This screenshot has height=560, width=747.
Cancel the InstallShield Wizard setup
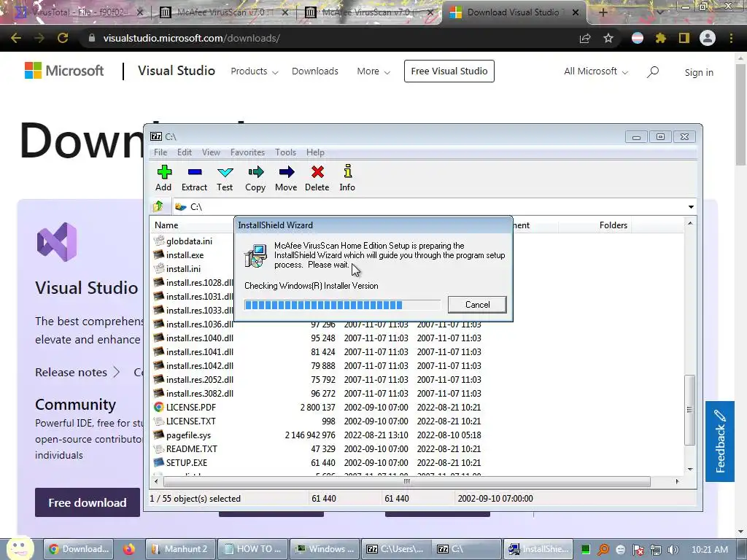pyautogui.click(x=477, y=305)
